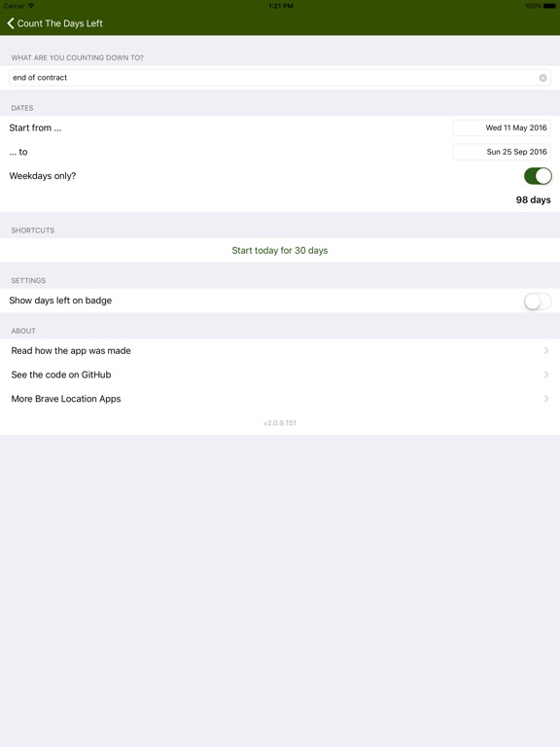The width and height of the screenshot is (560, 747).
Task: Open the end date Sun 25 Sep 2016
Action: pos(502,152)
